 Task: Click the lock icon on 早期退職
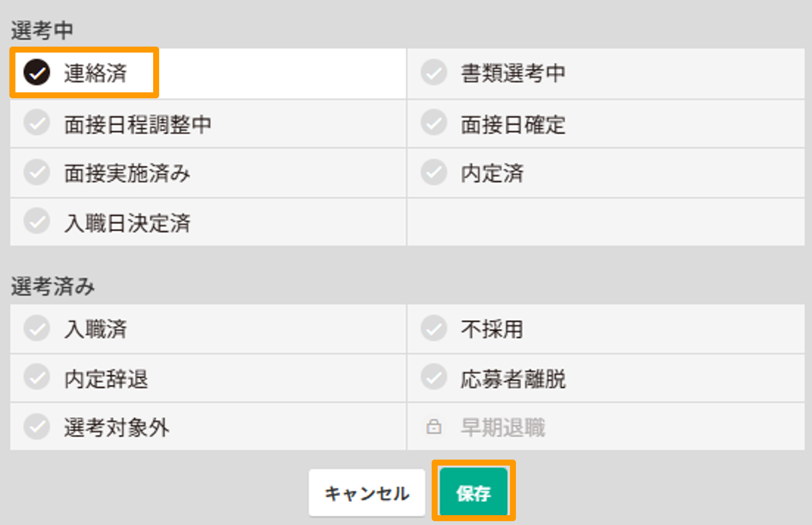tap(433, 426)
